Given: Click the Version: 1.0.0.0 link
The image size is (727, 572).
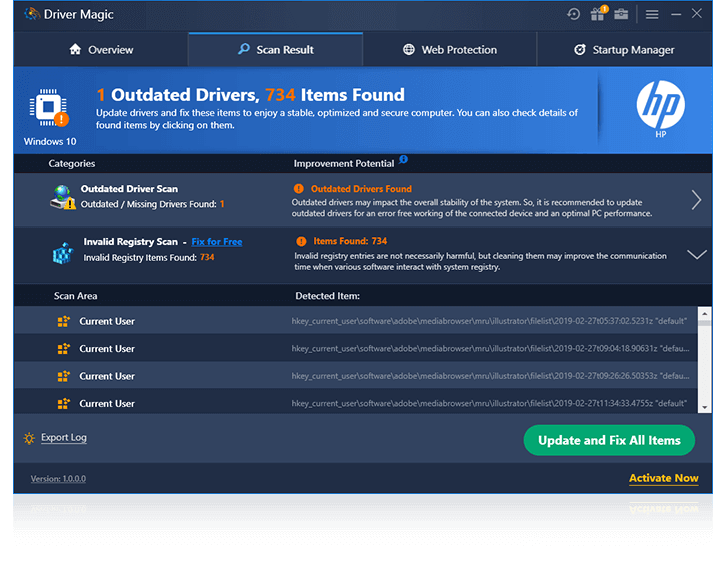Looking at the screenshot, I should coord(58,479).
